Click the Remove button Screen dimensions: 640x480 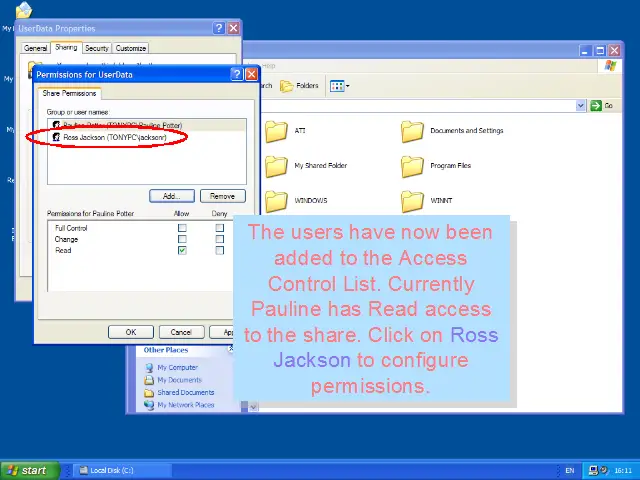[222, 196]
